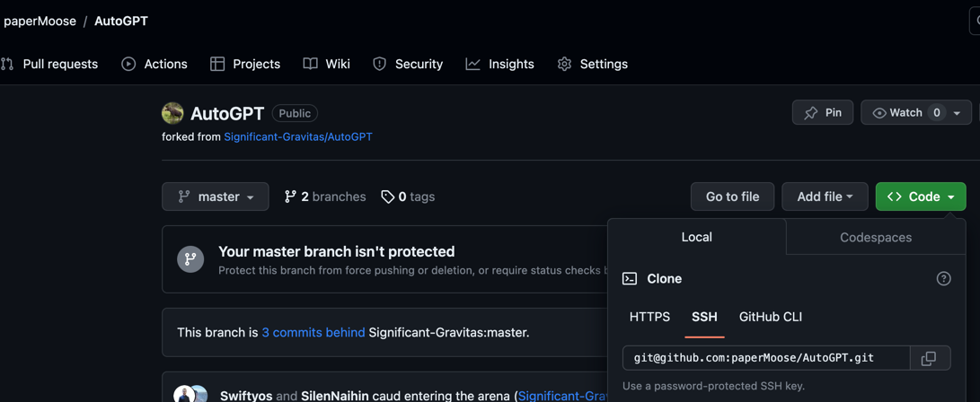Select the GitHub CLI clone option
This screenshot has width=980, height=402.
click(770, 317)
